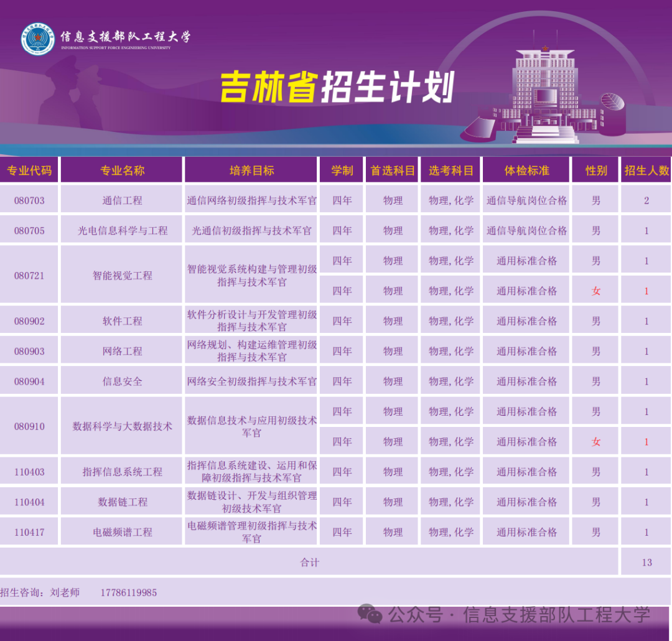Click major code 080904

[29, 381]
